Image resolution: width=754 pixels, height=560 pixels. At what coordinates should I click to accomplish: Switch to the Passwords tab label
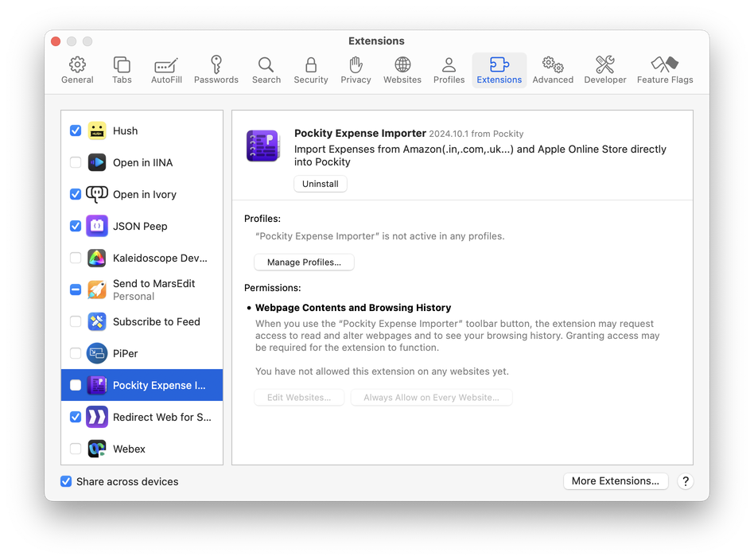(216, 80)
